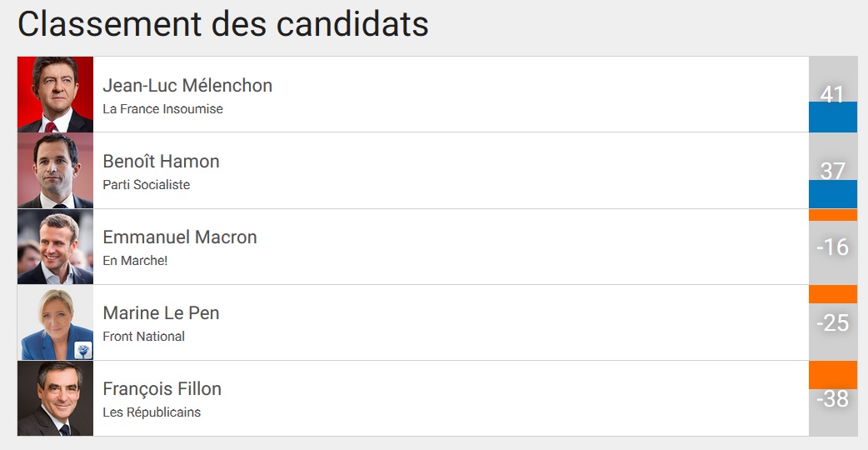Click Macron's orange score bar showing -16
The height and width of the screenshot is (450, 868).
(833, 215)
